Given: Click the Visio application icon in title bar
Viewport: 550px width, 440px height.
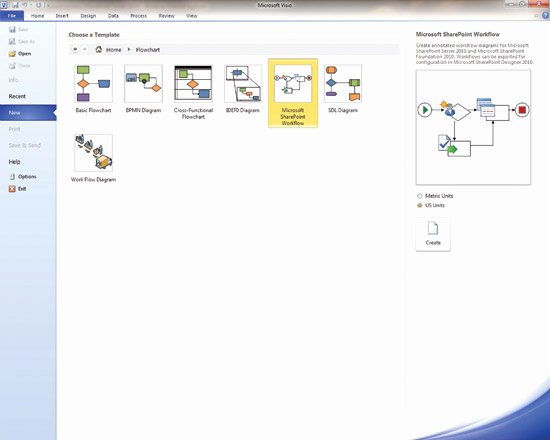Looking at the screenshot, I should click(4, 5).
